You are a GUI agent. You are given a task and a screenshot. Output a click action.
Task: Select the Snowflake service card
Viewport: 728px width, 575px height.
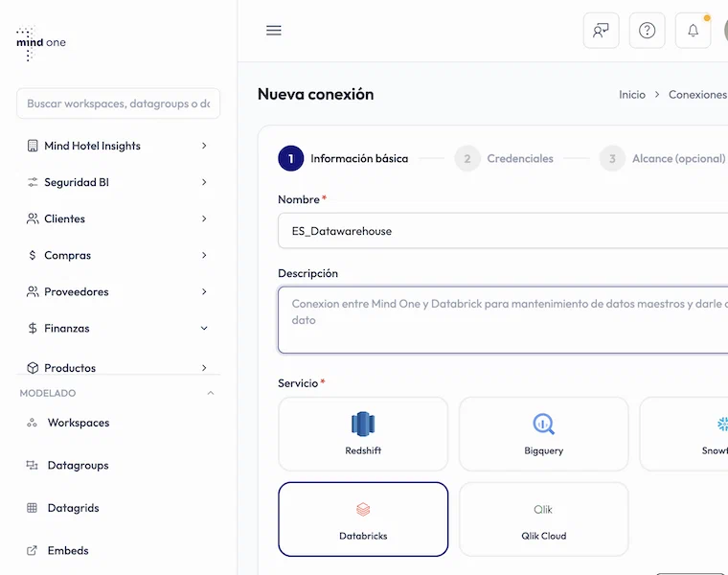coord(684,434)
